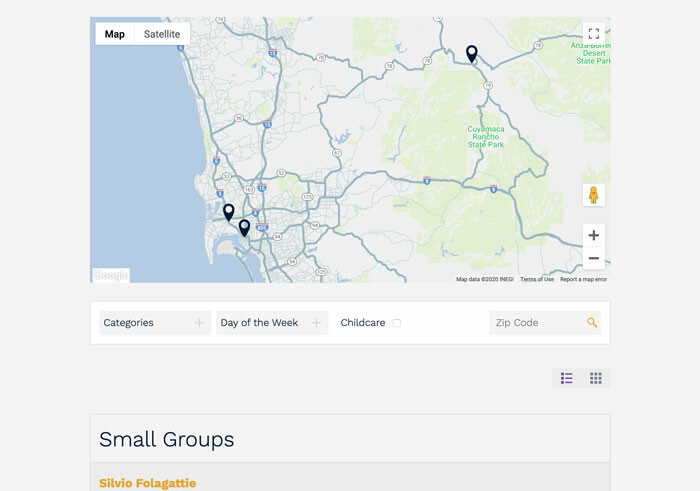Switch to list view layout
This screenshot has height=491, width=700.
[567, 378]
